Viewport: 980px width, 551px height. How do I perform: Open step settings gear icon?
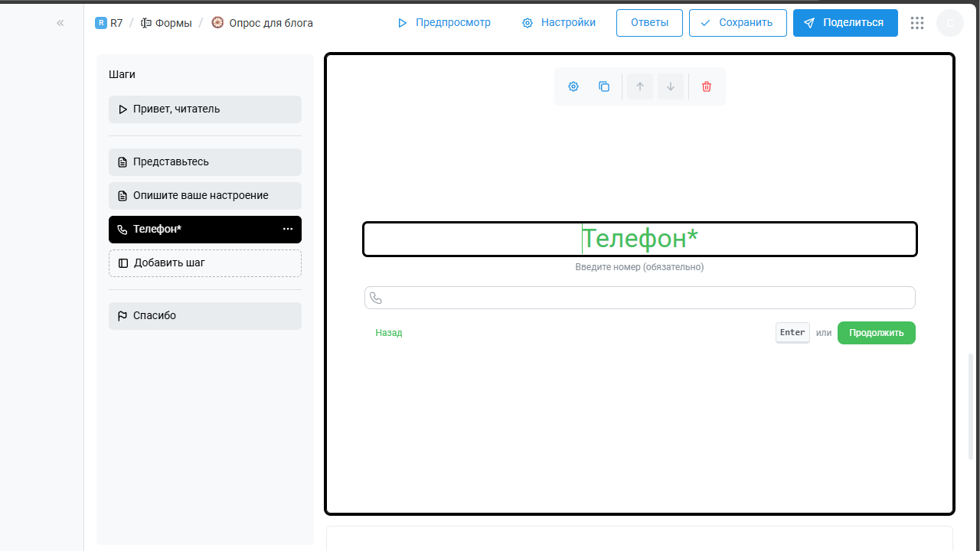coord(573,86)
